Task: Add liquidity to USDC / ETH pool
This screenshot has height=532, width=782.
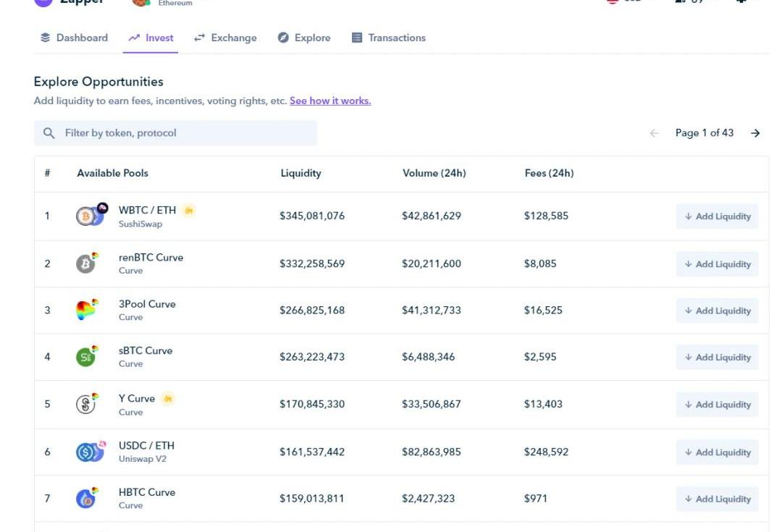Action: click(717, 452)
